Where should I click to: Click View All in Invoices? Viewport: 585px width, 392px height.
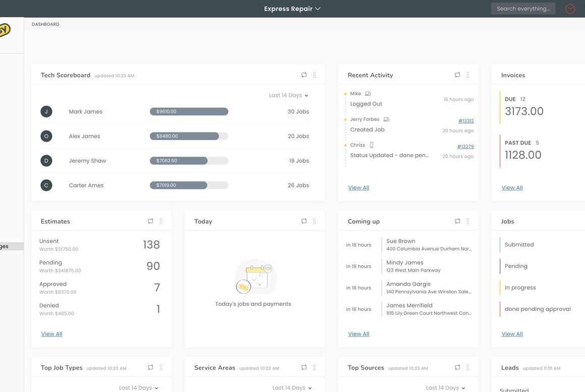coord(512,187)
